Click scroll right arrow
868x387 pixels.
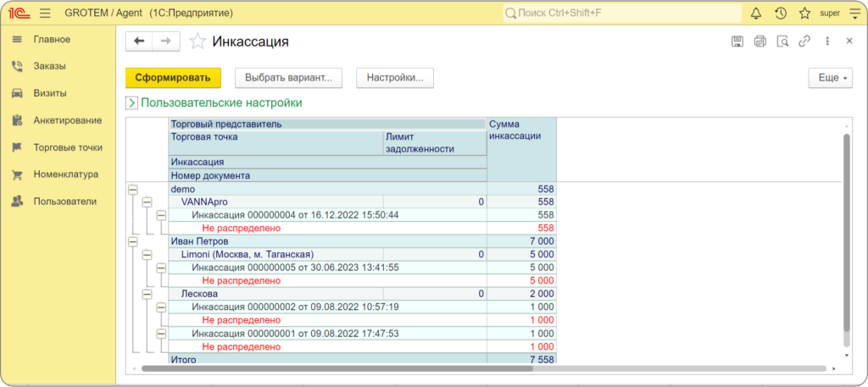pos(834,368)
